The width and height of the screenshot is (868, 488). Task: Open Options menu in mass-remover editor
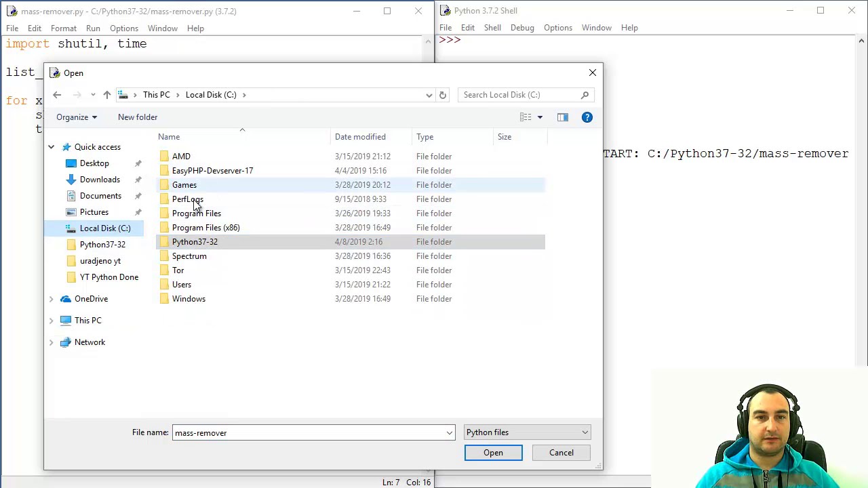(x=124, y=28)
